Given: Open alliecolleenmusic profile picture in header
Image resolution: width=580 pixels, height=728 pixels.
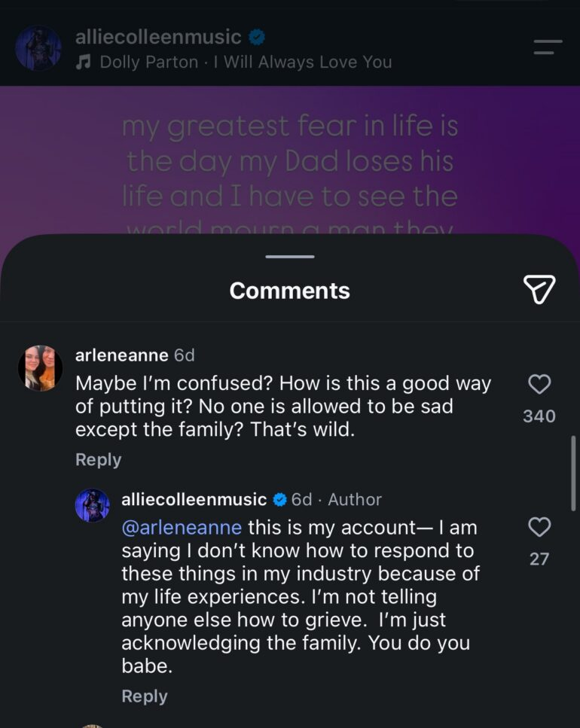Looking at the screenshot, I should pyautogui.click(x=38, y=48).
